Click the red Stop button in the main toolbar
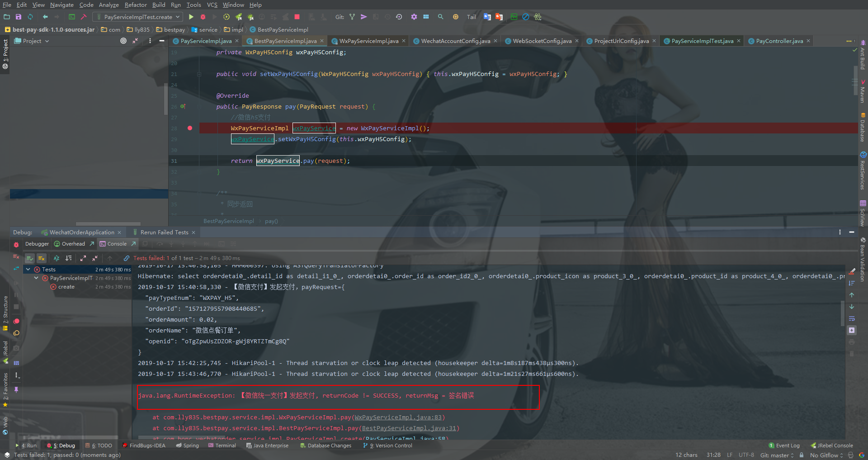This screenshot has height=460, width=868. [297, 17]
